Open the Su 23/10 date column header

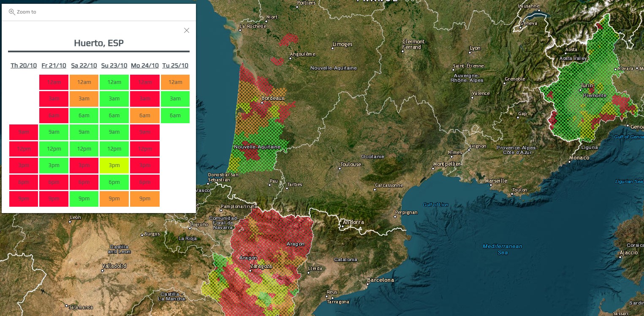point(114,65)
